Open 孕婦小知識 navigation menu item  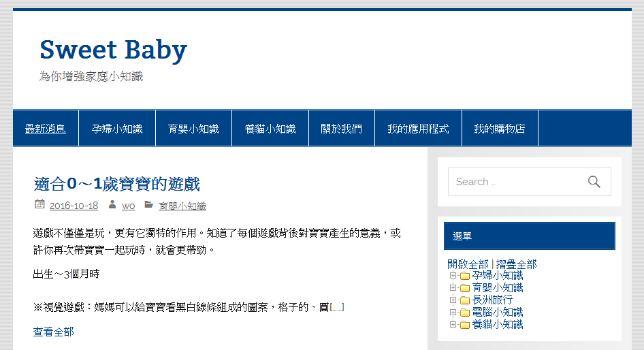(x=117, y=129)
